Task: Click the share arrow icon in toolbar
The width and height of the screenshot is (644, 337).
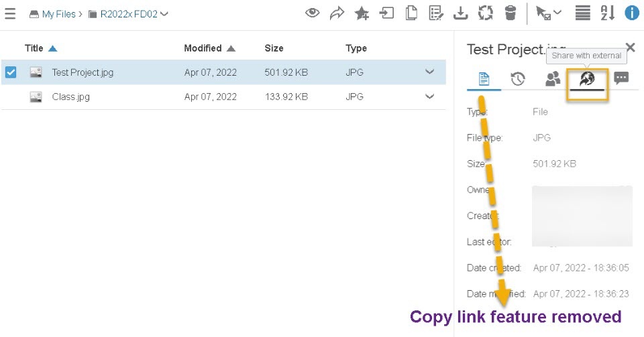Action: pyautogui.click(x=337, y=13)
